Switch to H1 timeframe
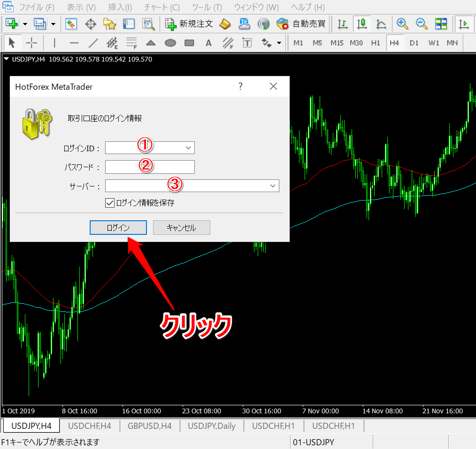Viewport: 476px width, 449px height. click(376, 43)
